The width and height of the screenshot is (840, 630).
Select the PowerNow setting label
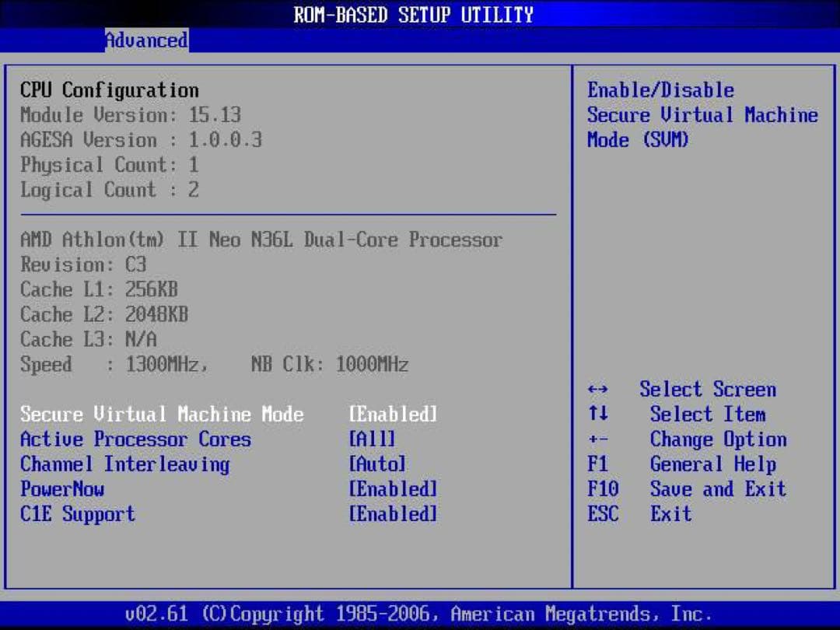62,489
